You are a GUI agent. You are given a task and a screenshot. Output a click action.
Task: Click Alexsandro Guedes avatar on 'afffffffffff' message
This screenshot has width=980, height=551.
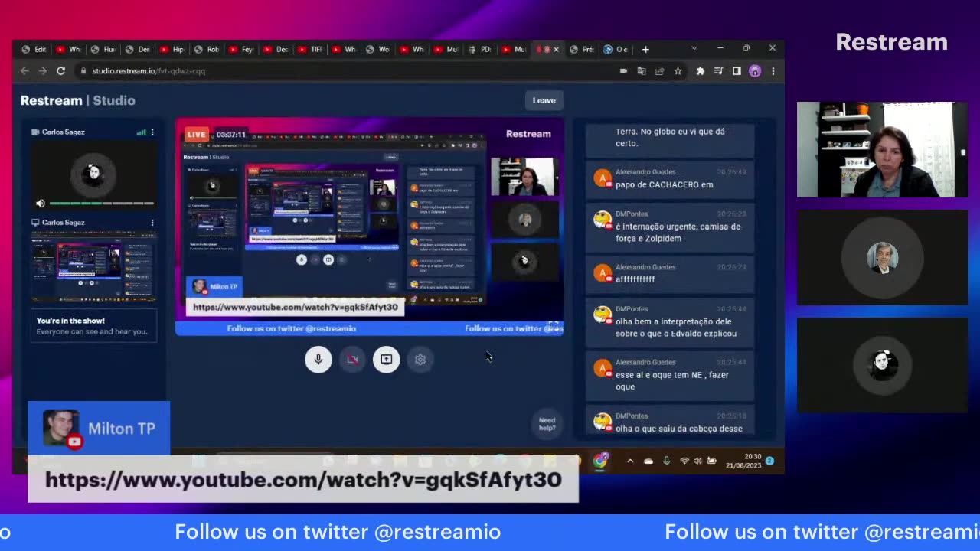click(603, 272)
